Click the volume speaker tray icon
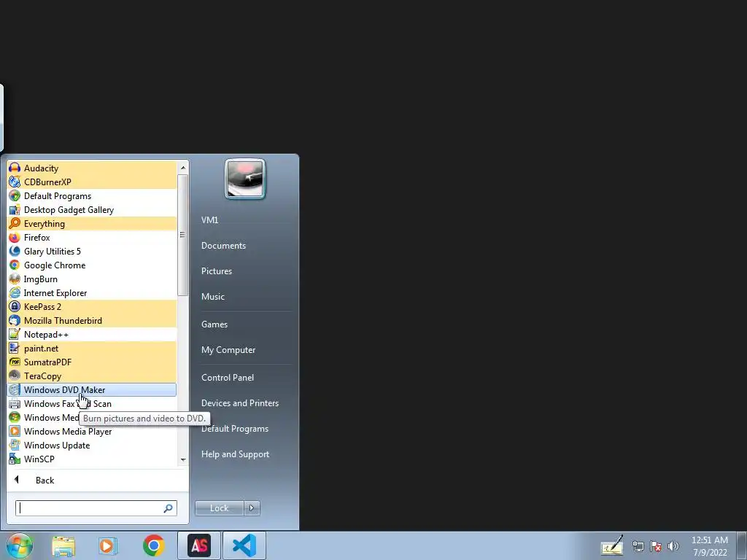Screen dimensions: 747x560 point(673,546)
